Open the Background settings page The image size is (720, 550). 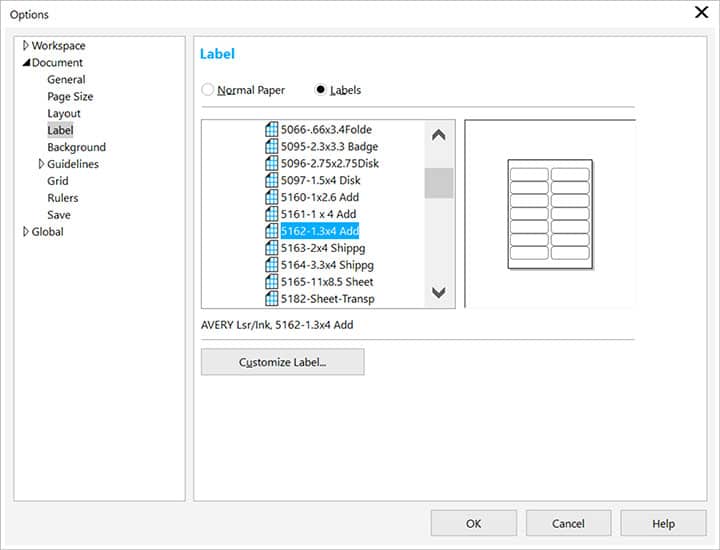pyautogui.click(x=77, y=147)
